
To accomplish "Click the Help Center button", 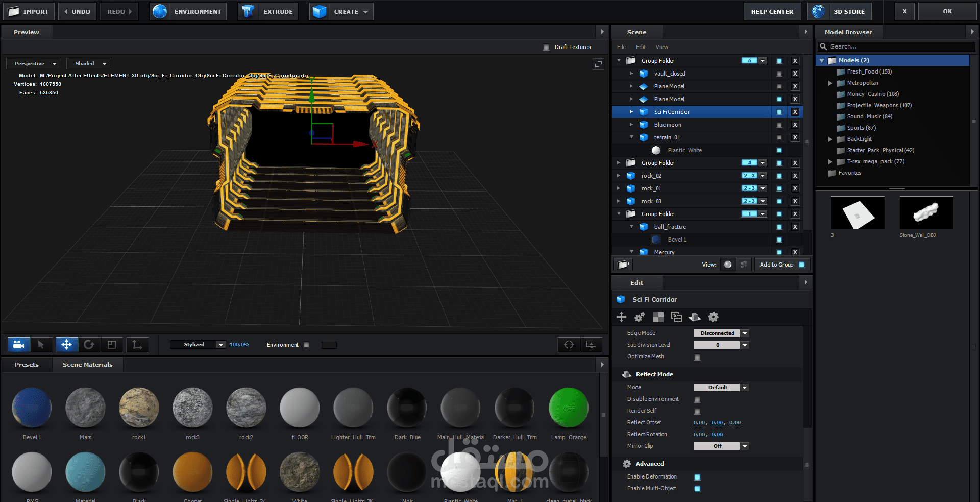I will click(772, 11).
